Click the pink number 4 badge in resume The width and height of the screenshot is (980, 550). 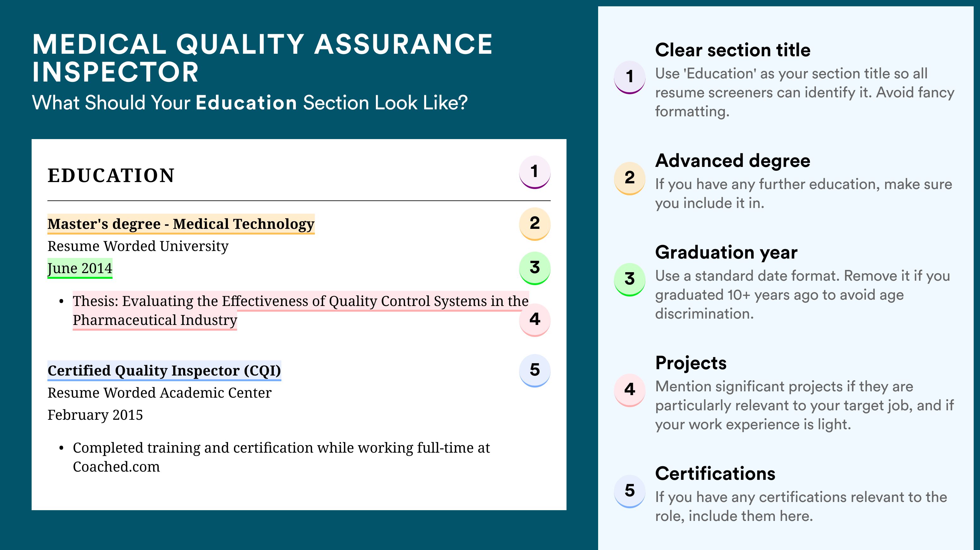click(535, 320)
